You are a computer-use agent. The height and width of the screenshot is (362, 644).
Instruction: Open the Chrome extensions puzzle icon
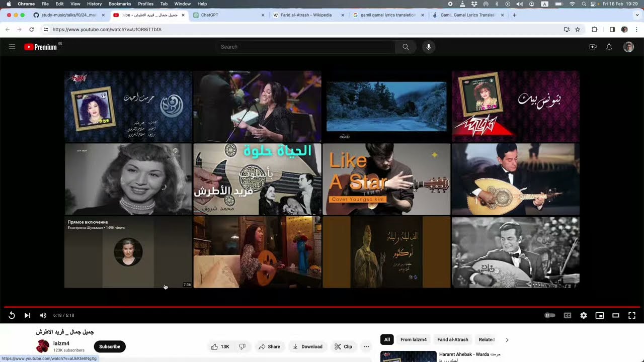point(594,30)
